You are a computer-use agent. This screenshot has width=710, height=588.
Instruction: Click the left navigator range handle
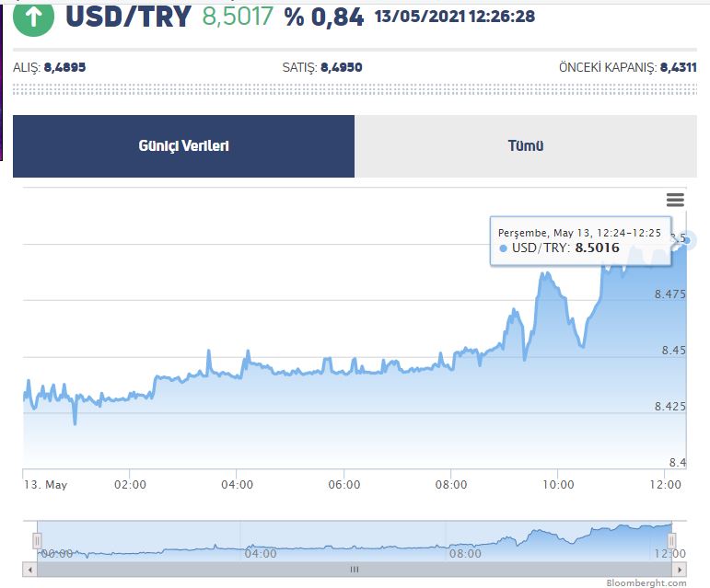pos(37,540)
